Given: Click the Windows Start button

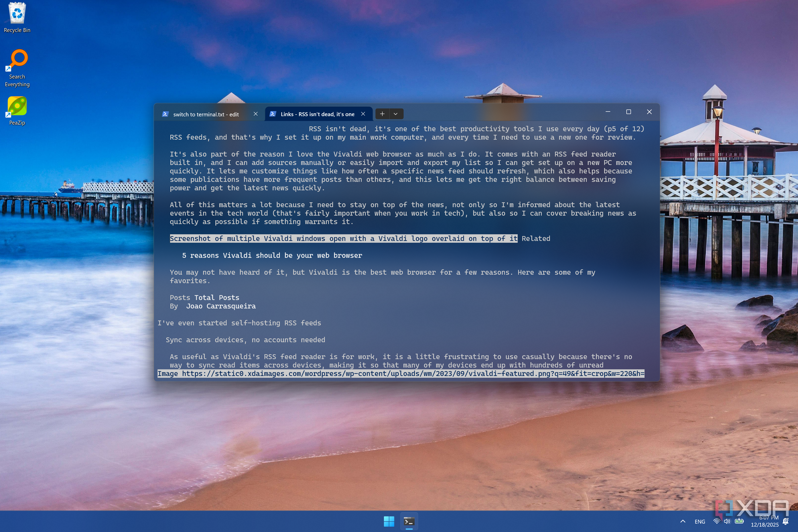Looking at the screenshot, I should (389, 522).
